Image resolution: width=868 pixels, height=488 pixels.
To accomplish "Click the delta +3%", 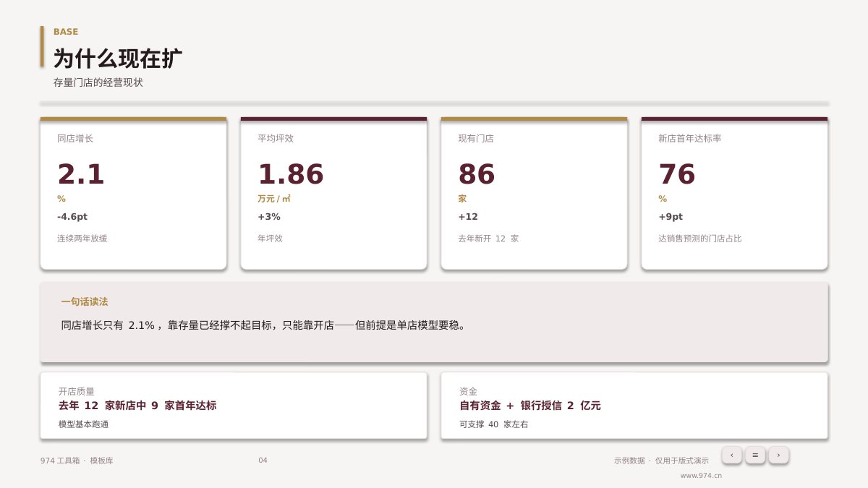I will (x=269, y=217).
